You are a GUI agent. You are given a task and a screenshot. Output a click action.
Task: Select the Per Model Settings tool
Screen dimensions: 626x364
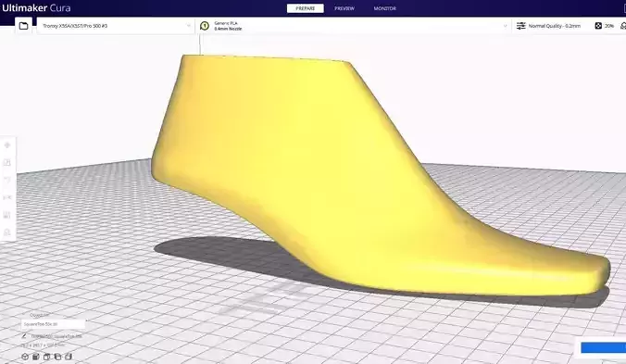[x=7, y=215]
